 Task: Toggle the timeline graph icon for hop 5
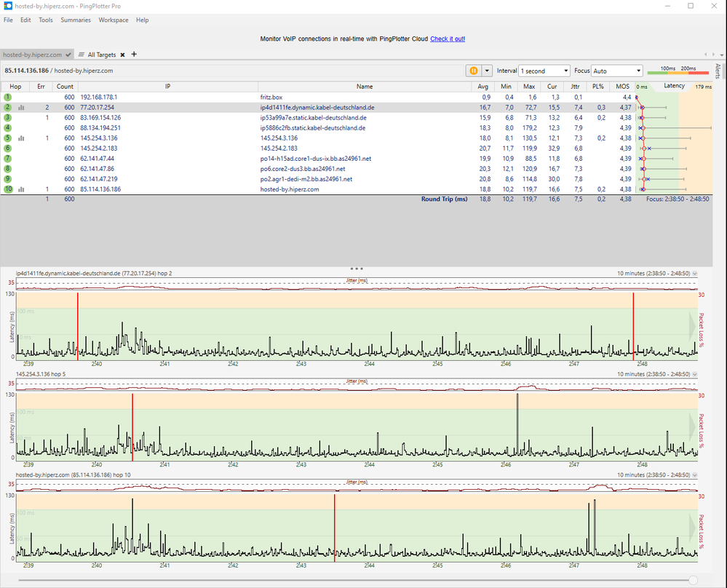tap(21, 138)
